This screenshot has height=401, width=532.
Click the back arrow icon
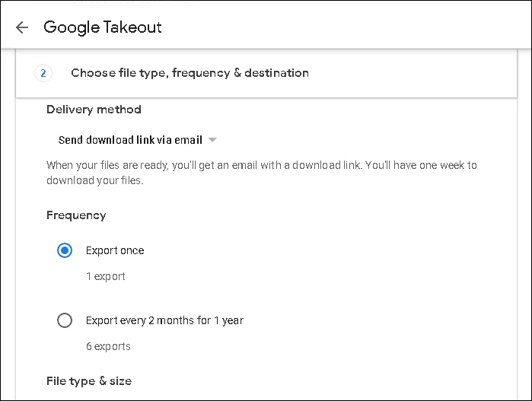(x=22, y=27)
